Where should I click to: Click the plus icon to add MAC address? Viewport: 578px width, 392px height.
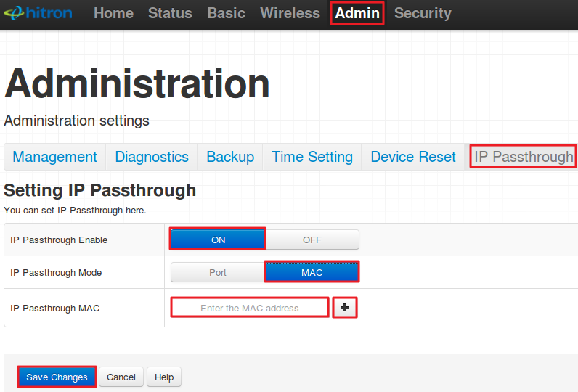click(345, 308)
